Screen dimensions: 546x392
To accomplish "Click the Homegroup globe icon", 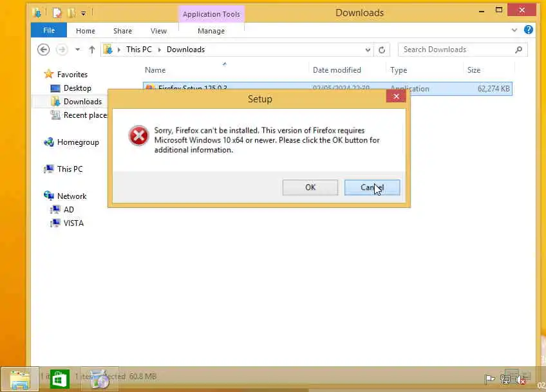I will click(49, 142).
